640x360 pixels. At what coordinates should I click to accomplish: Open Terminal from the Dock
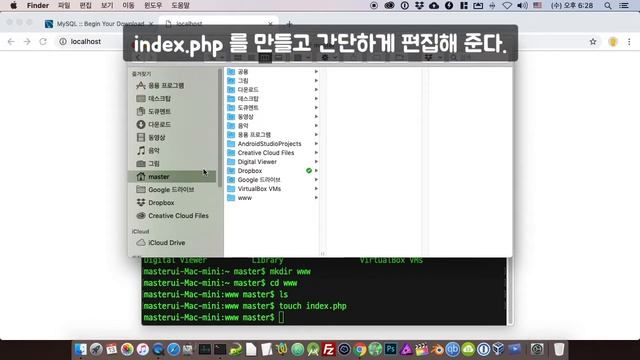(220, 349)
